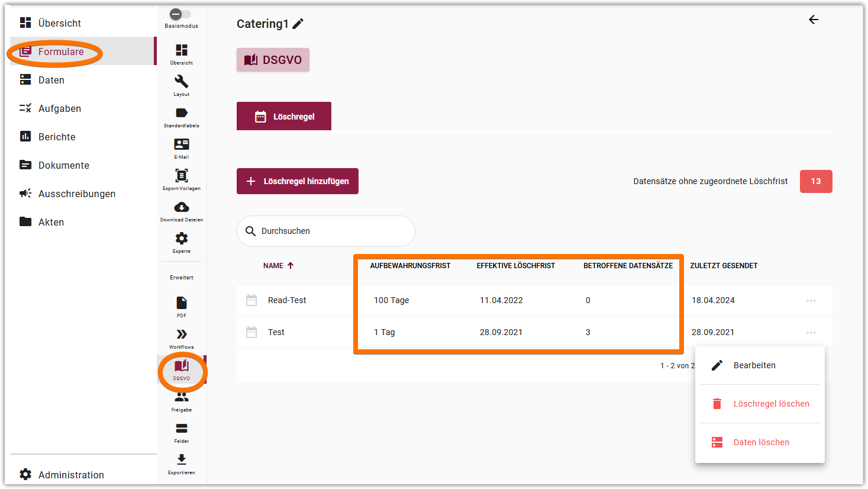The width and height of the screenshot is (868, 489).
Task: Click the red 13 records badge
Action: [x=816, y=181]
